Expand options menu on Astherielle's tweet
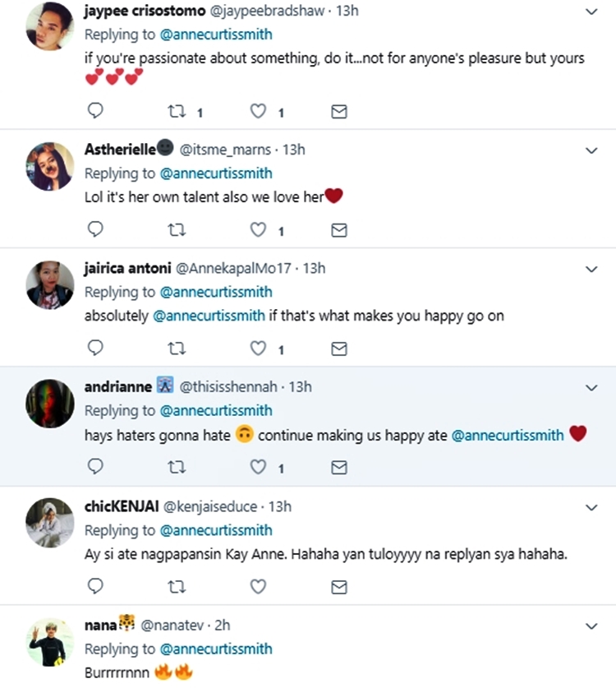Viewport: 616px width, 688px height. 591,150
